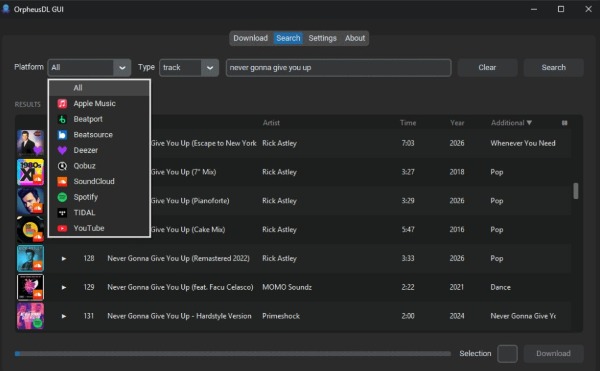The image size is (600, 371).
Task: Collapse the Platform dropdown arrow
Action: tap(122, 68)
